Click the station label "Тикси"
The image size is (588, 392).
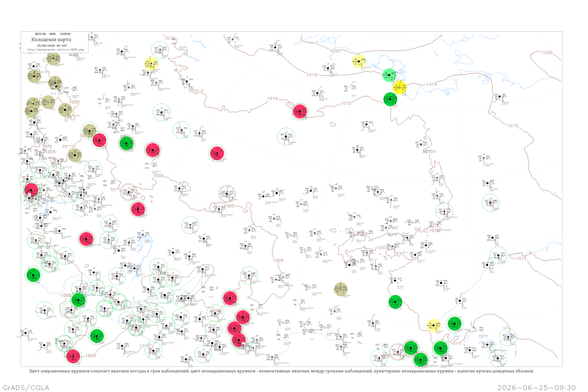[x=404, y=93]
